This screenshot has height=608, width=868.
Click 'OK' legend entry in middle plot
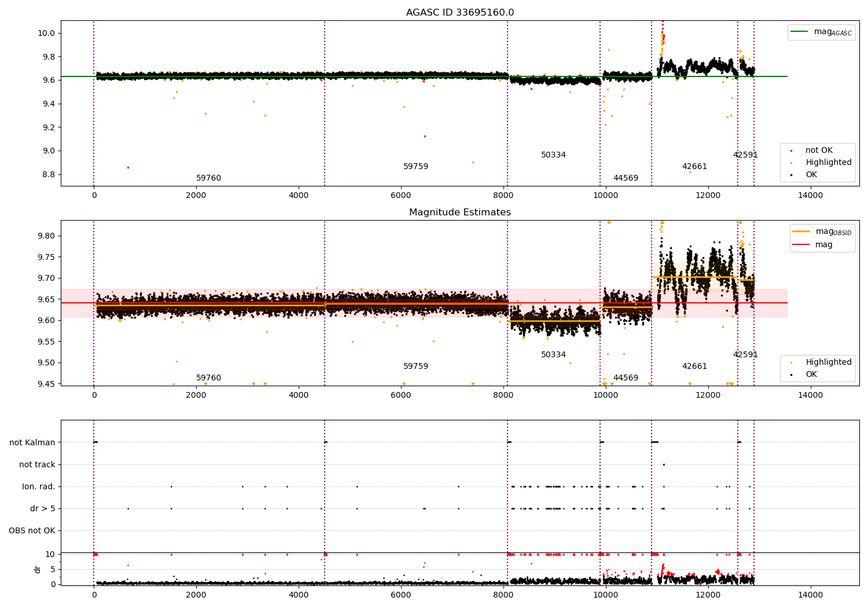coord(811,375)
